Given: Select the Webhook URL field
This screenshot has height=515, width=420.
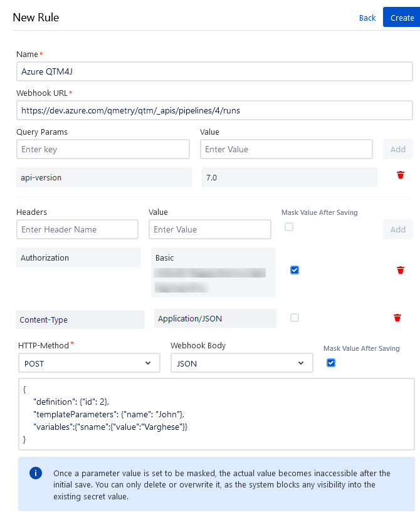Looking at the screenshot, I should click(x=213, y=110).
